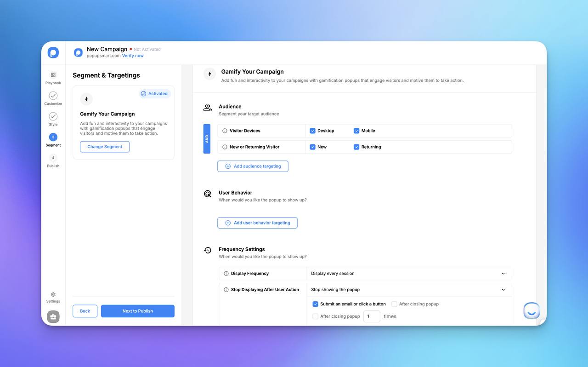Check After closing popup with times field
Screen dimensions: 588x367
coord(316,316)
